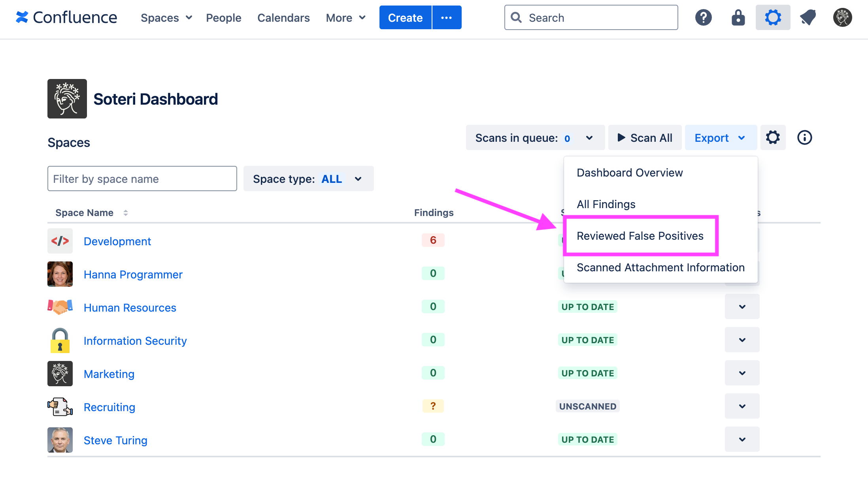Select Reviewed False Positives from Export menu
Image resolution: width=868 pixels, height=483 pixels.
coord(640,236)
